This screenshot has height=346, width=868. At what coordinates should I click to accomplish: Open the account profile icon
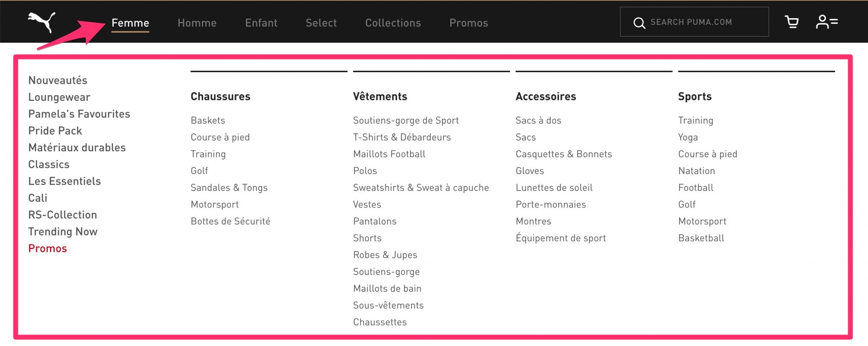tap(826, 22)
